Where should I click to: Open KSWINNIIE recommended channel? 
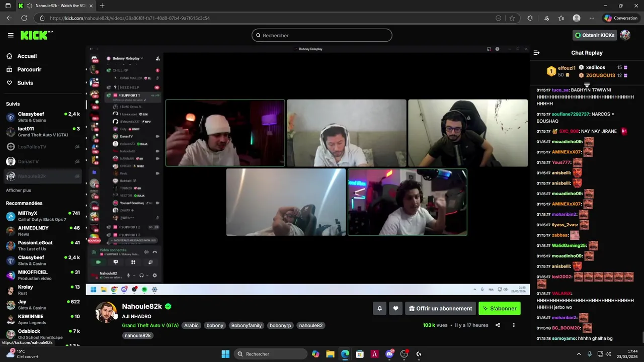click(x=43, y=319)
